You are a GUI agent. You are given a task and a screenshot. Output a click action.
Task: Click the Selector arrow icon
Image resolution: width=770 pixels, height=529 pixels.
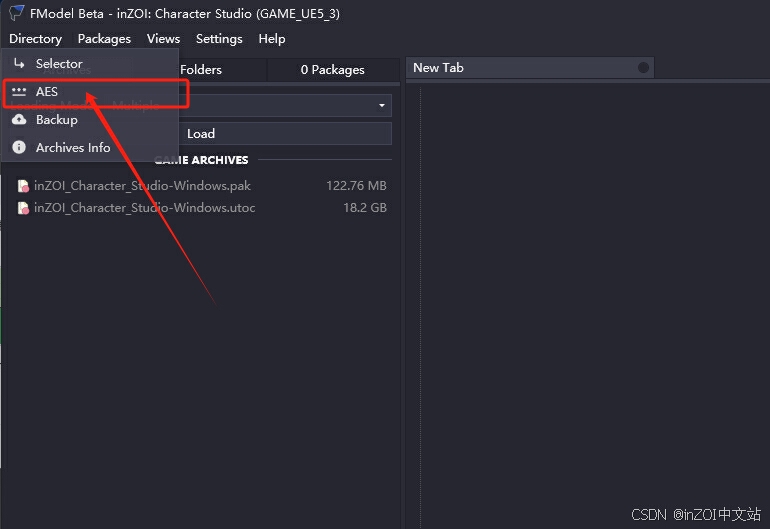click(19, 63)
